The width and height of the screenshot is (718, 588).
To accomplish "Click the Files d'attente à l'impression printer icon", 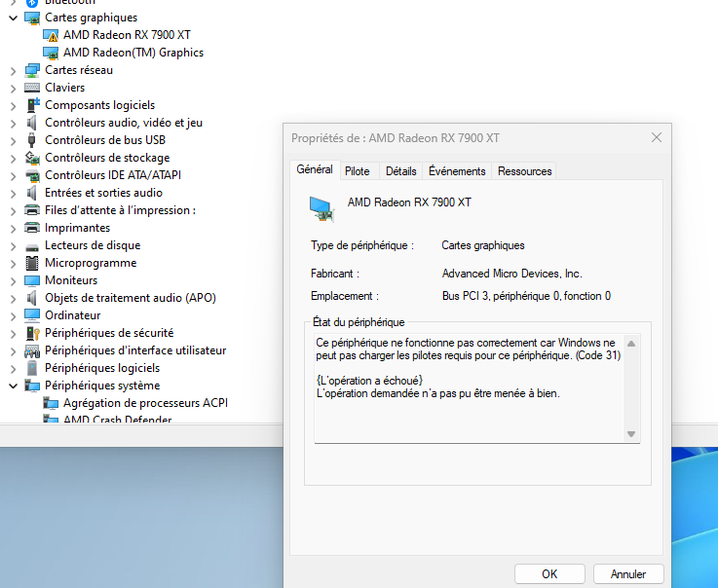I will (32, 210).
